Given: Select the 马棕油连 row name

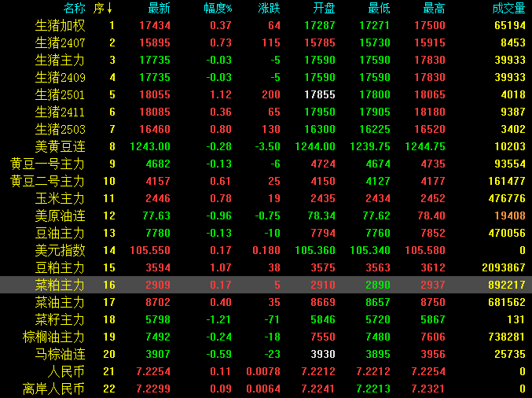Looking at the screenshot, I should (x=60, y=354).
